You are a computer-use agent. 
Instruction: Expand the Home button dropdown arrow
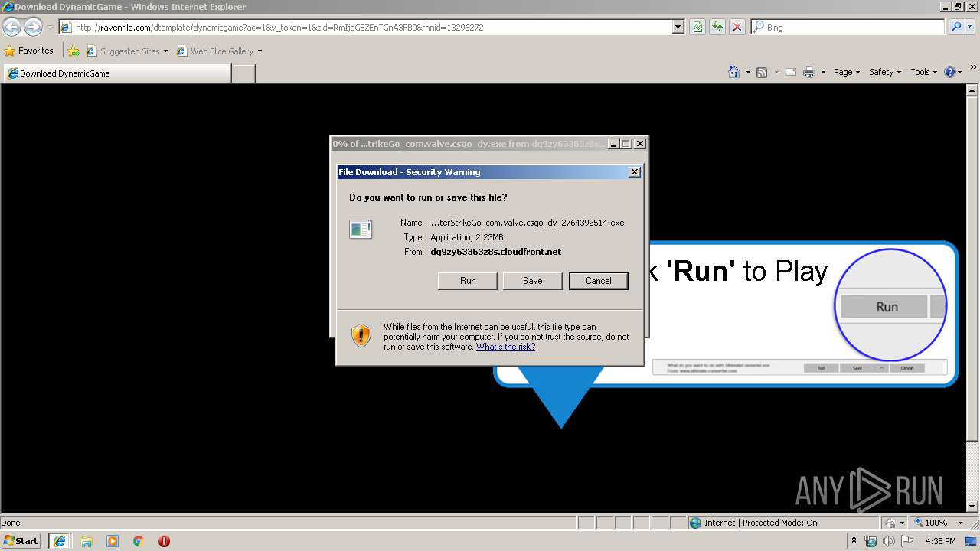click(747, 72)
